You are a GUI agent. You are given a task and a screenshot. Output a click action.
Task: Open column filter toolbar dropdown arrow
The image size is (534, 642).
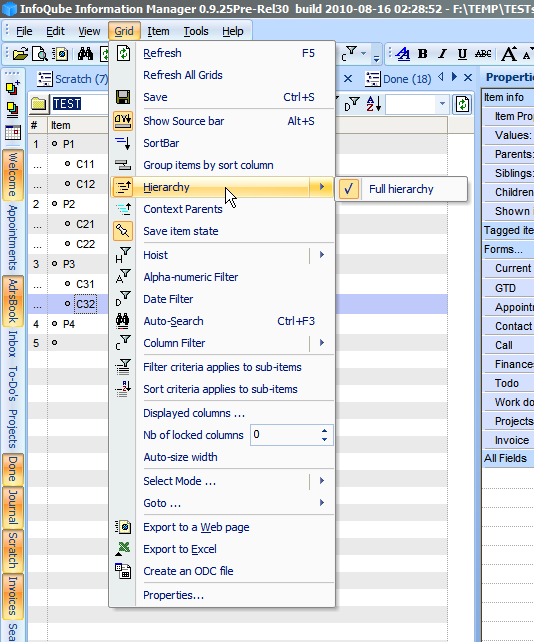pyautogui.click(x=364, y=54)
